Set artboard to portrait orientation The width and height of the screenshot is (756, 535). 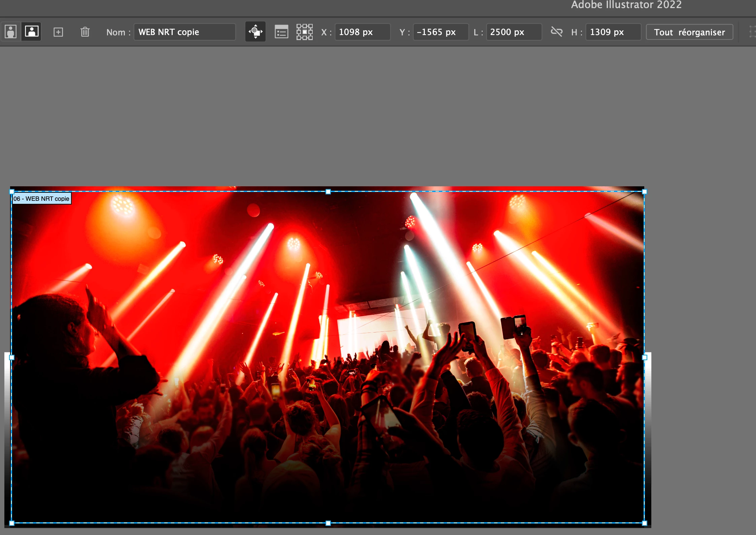coord(10,32)
